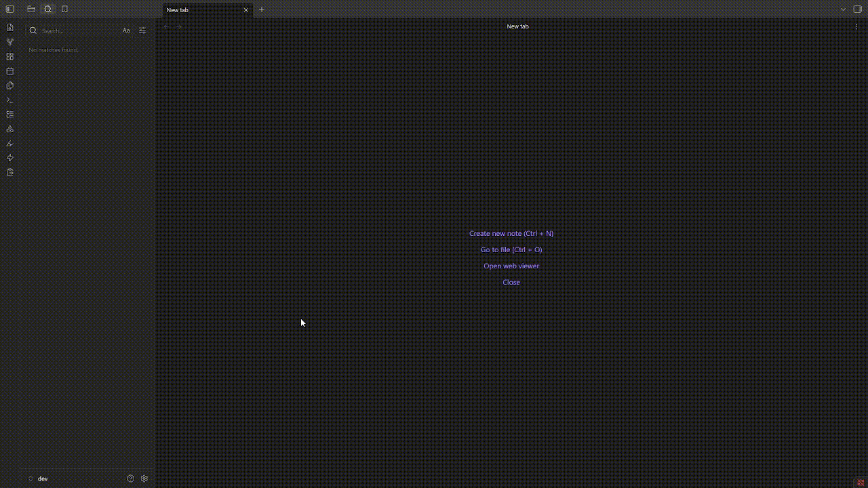This screenshot has height=488, width=868.
Task: Add a new tab with plus icon
Action: tap(262, 9)
